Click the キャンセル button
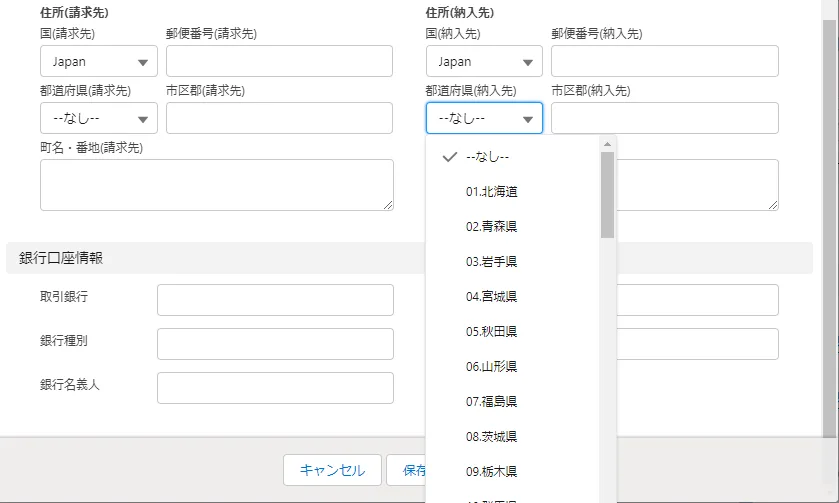The width and height of the screenshot is (839, 503). pyautogui.click(x=332, y=470)
